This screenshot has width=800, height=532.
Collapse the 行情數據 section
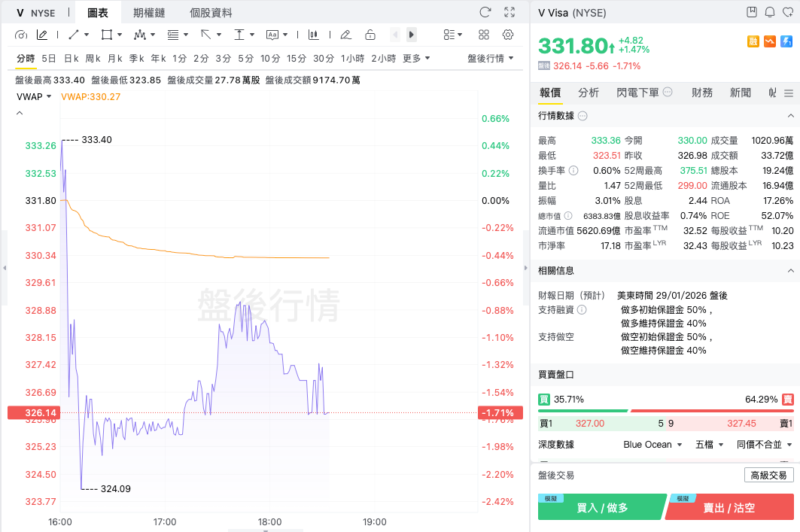790,116
